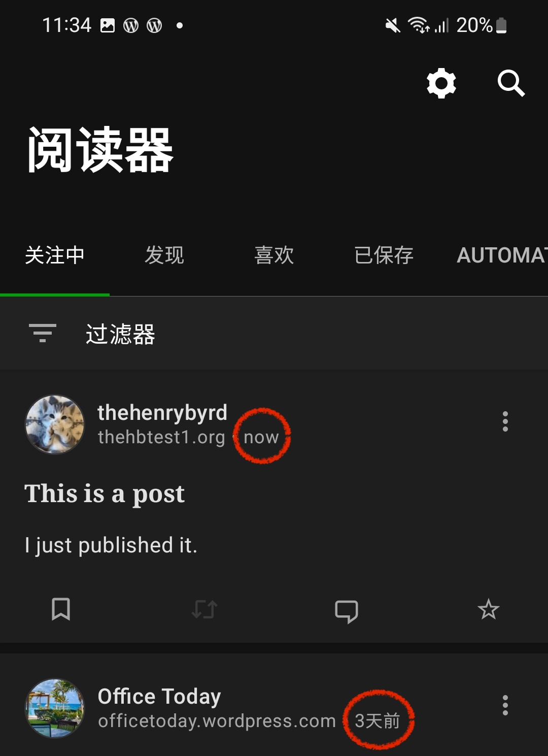The image size is (548, 756).
Task: Switch to the 发现 tab
Action: 164,255
